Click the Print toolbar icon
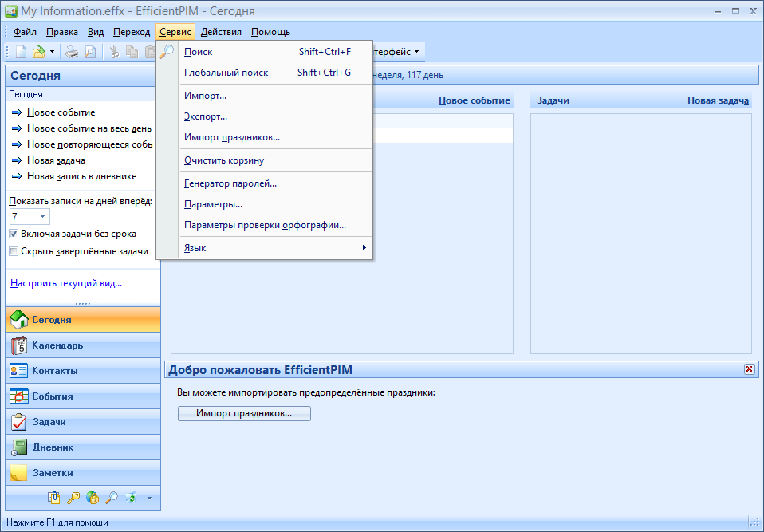The width and height of the screenshot is (764, 532). point(72,52)
